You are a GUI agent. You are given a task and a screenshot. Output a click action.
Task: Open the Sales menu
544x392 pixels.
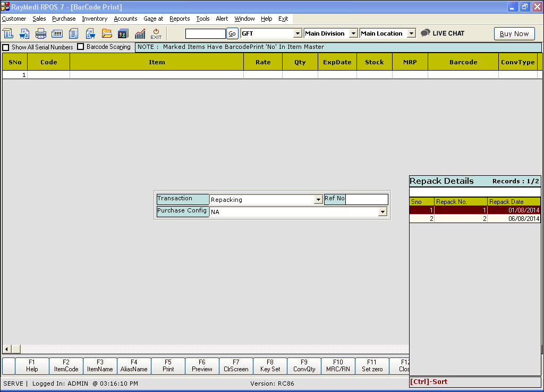[39, 19]
